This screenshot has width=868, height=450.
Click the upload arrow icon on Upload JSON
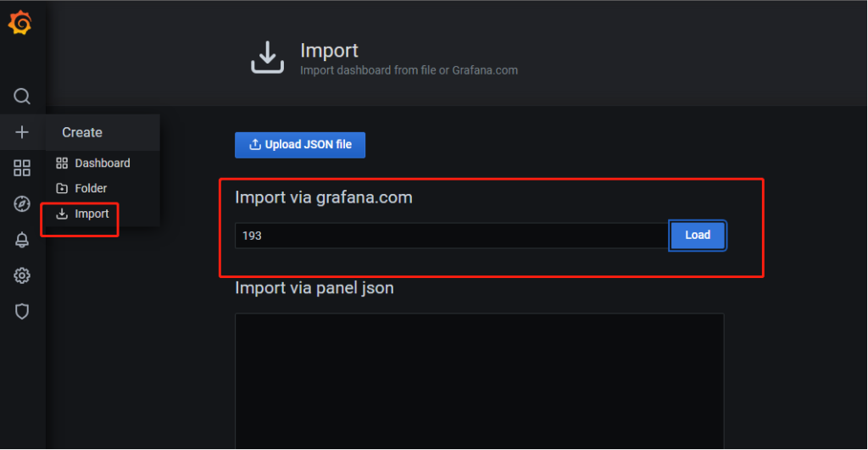pos(254,144)
